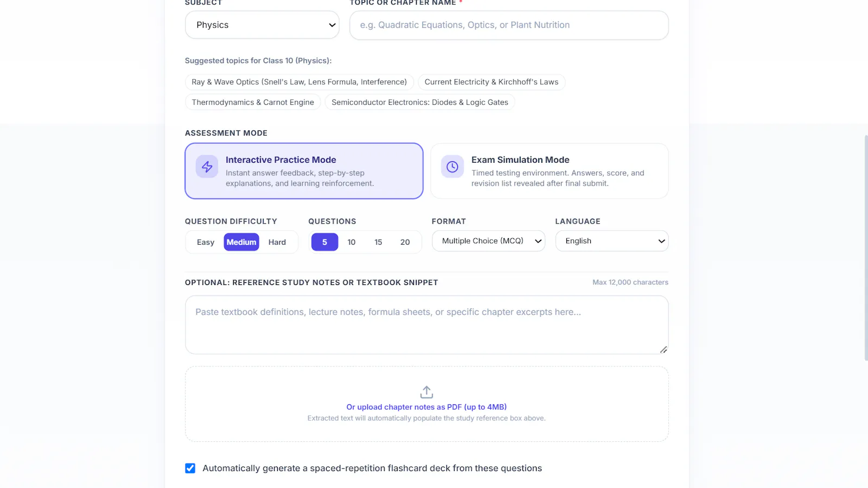The image size is (868, 488).
Task: Pick Current Electricity & Kirchhoff's Laws topic
Action: (x=492, y=82)
